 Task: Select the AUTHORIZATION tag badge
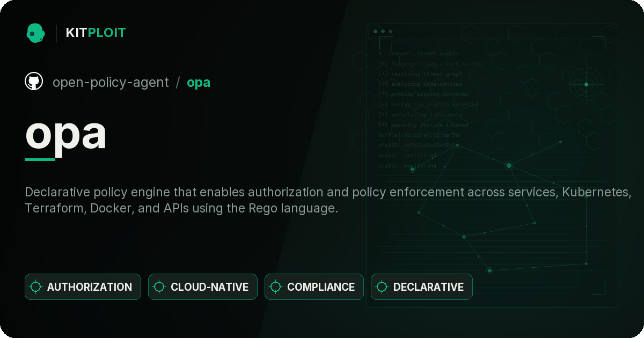(x=83, y=286)
